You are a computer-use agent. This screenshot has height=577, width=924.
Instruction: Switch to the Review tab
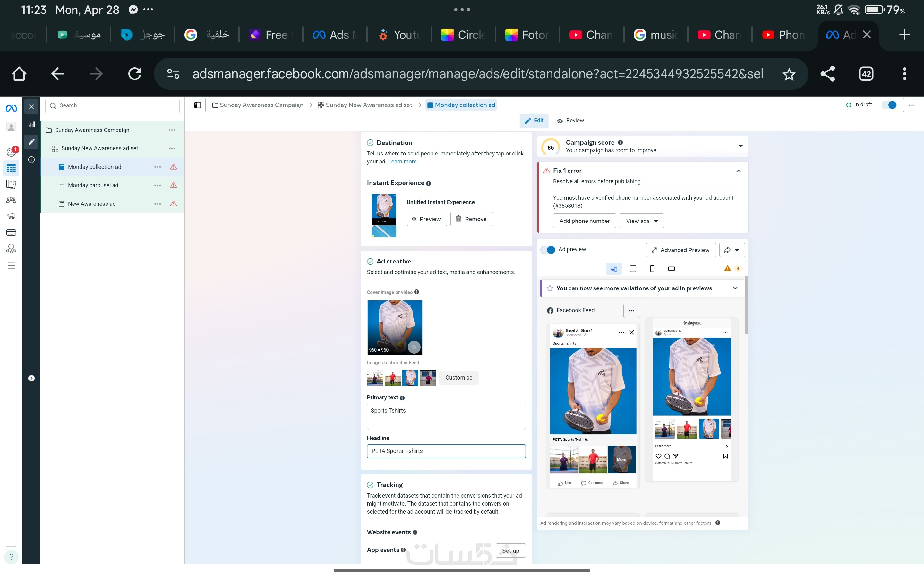pyautogui.click(x=570, y=121)
